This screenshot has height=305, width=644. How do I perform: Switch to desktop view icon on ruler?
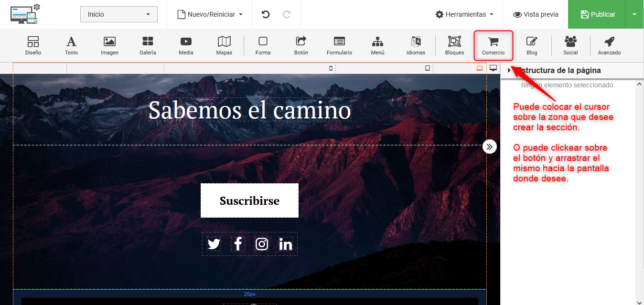(493, 68)
